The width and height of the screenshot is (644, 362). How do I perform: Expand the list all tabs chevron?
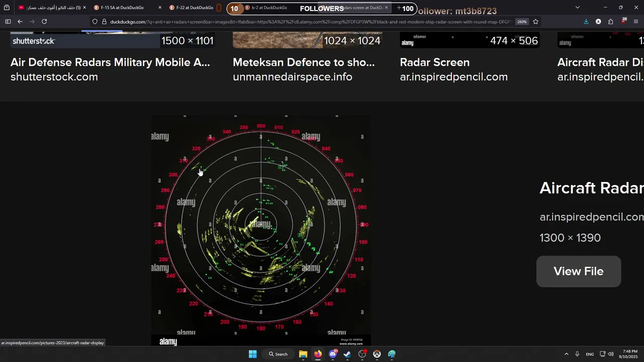tap(577, 8)
